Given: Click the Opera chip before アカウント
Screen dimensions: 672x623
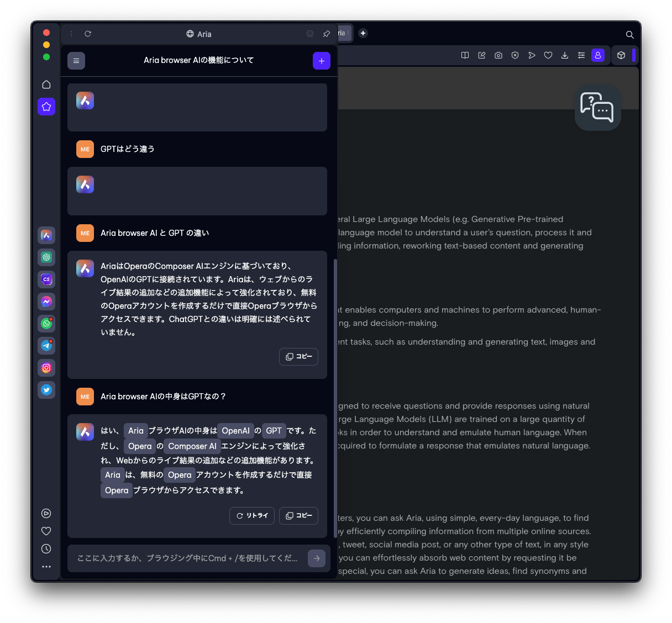Looking at the screenshot, I should pos(180,475).
